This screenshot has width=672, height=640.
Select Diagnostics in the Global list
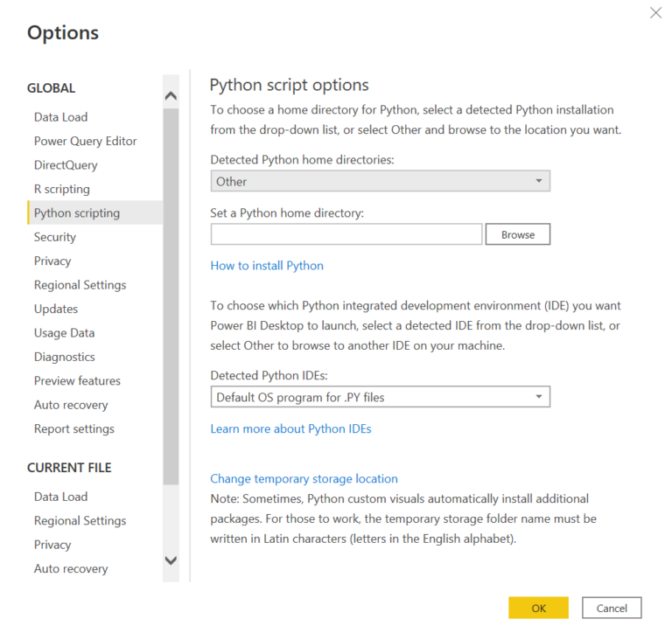[64, 357]
